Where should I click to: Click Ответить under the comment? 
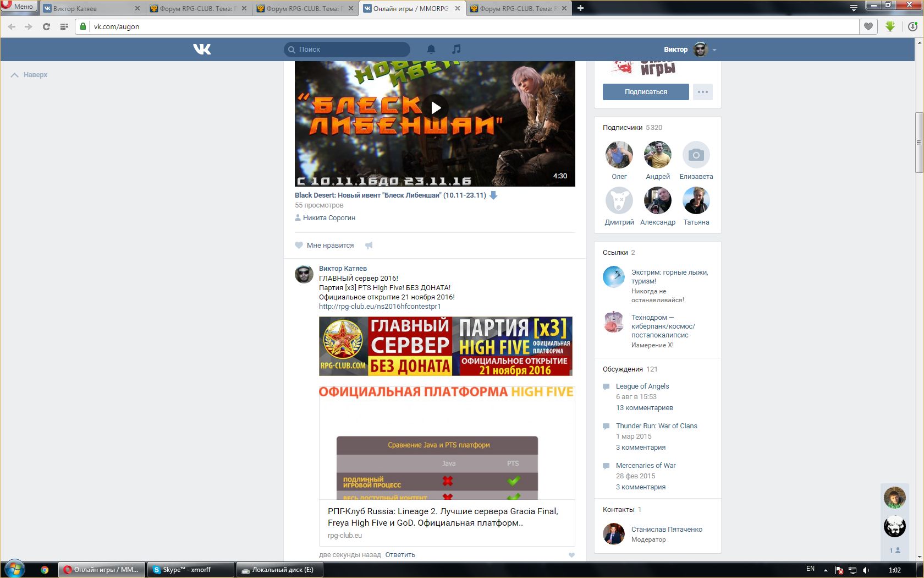click(x=400, y=555)
